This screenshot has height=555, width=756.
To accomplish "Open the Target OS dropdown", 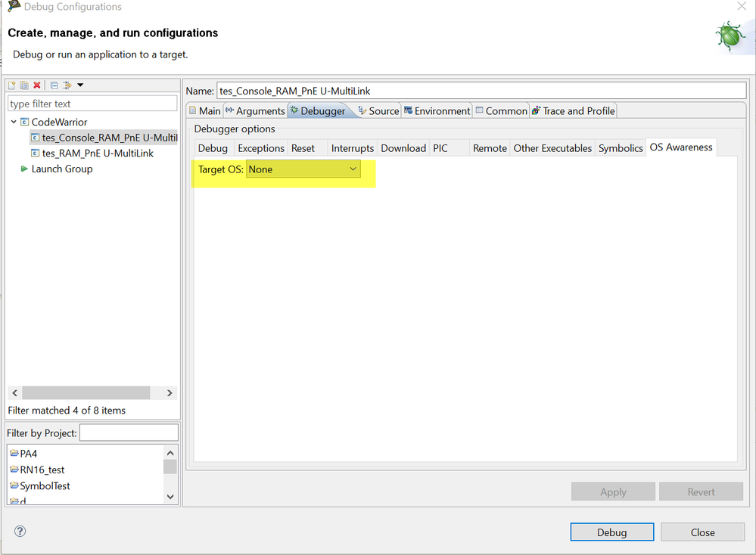I will (x=303, y=169).
